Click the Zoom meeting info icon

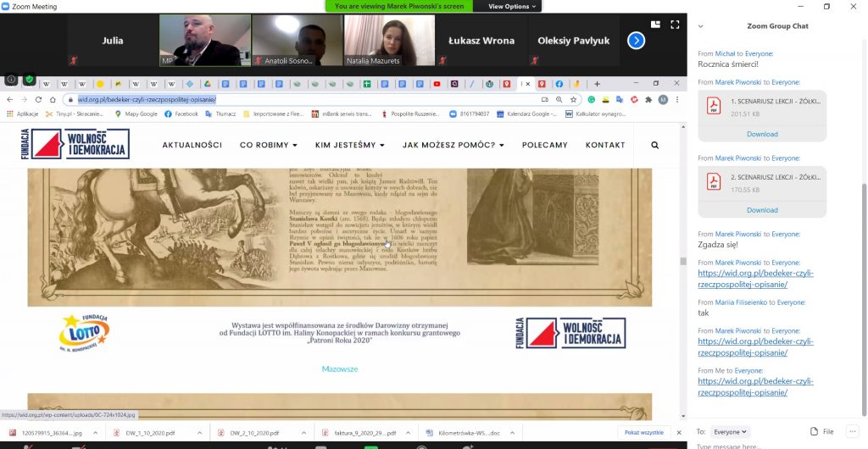(x=10, y=80)
